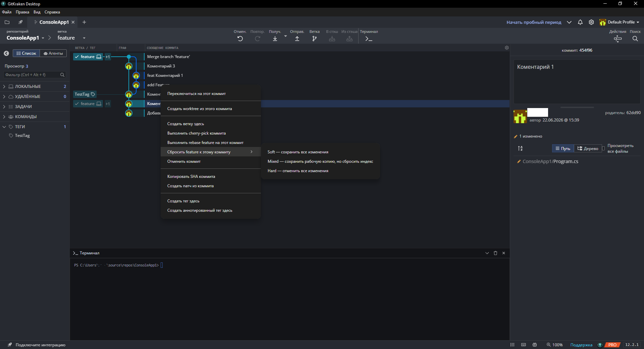Open the Правка menu
Viewport: 644px width, 349px height.
(x=22, y=12)
